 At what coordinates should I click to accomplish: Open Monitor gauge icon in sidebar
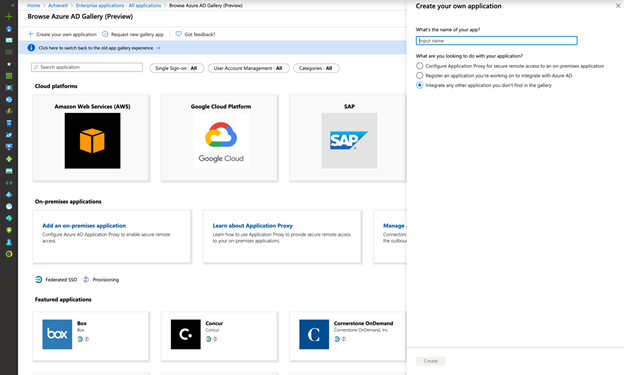[9, 206]
